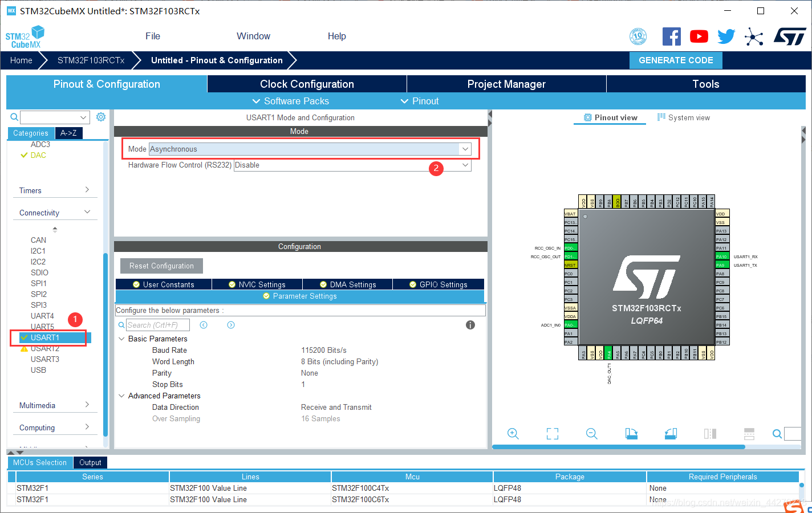Click the Baud Rate value 115200 Bits/s
The width and height of the screenshot is (812, 513).
324,350
